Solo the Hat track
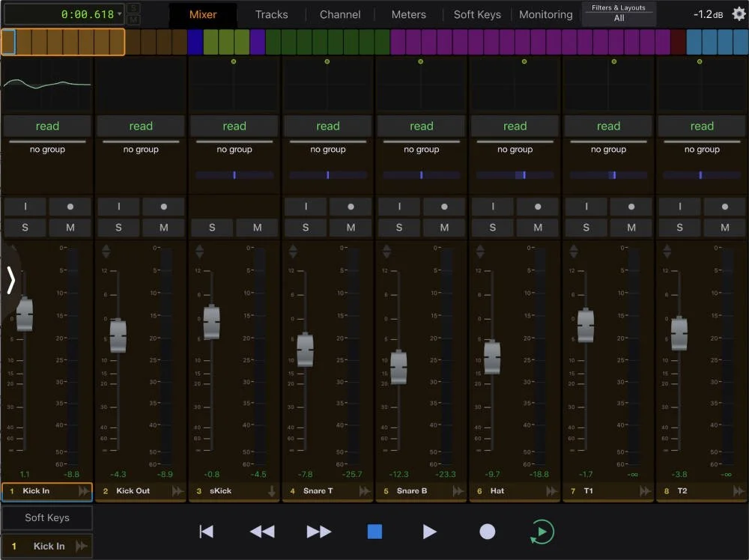Image resolution: width=749 pixels, height=560 pixels. 493,228
